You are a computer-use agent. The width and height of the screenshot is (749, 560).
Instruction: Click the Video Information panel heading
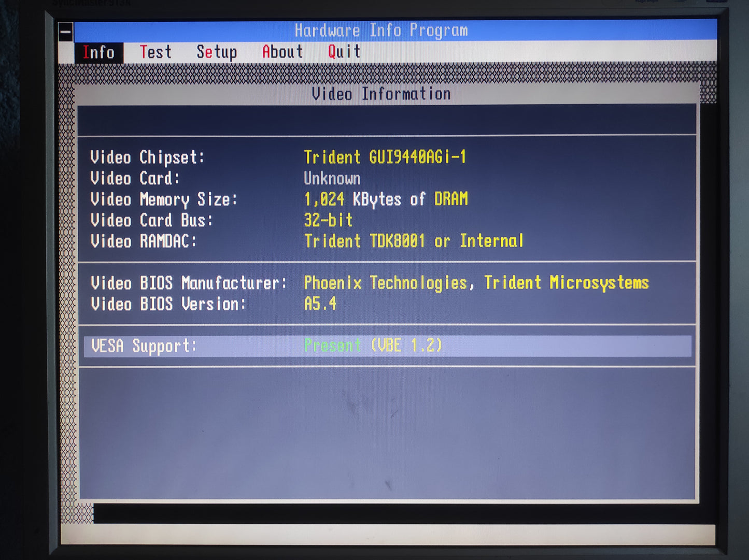pos(381,93)
